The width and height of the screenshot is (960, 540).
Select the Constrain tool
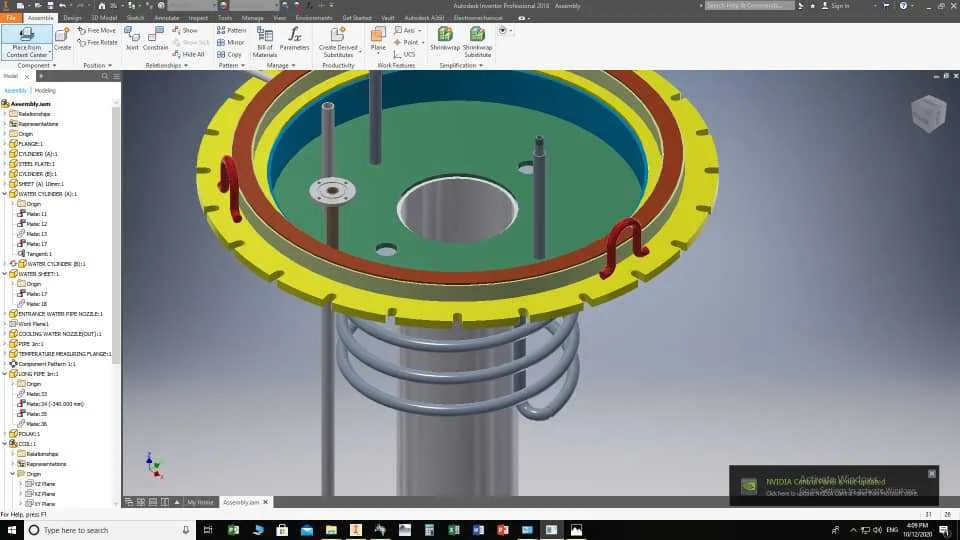click(156, 39)
